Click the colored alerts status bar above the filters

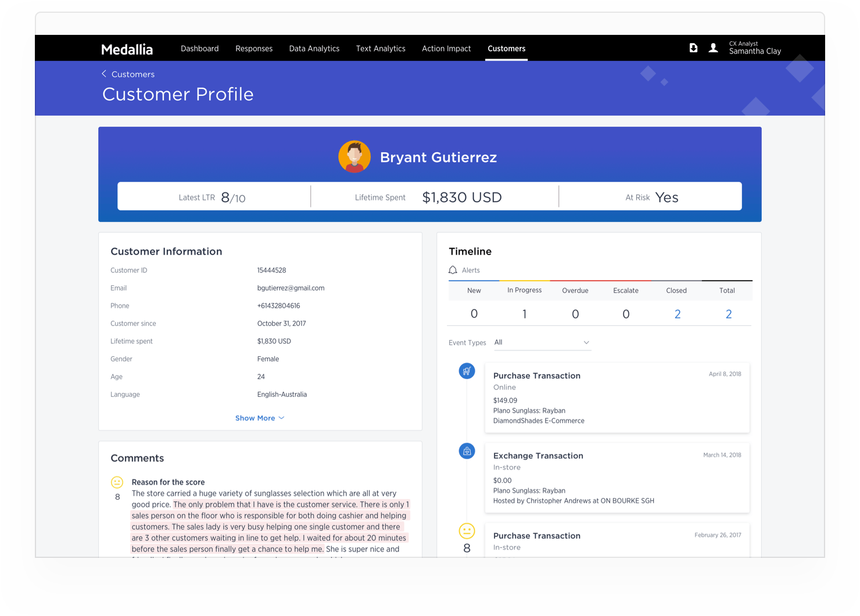pyautogui.click(x=600, y=280)
